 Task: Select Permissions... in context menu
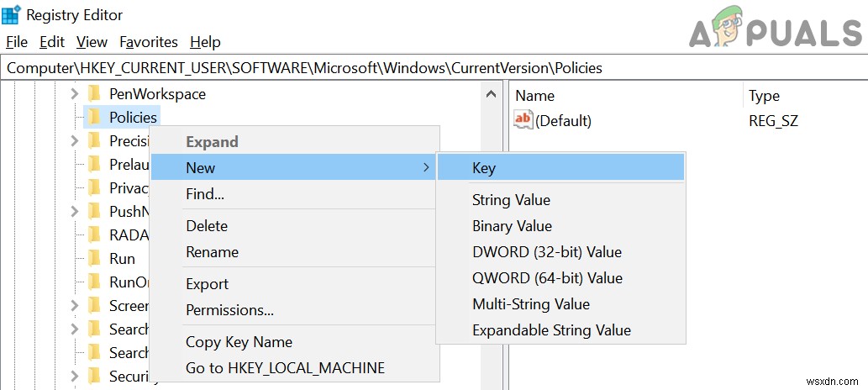pyautogui.click(x=229, y=310)
